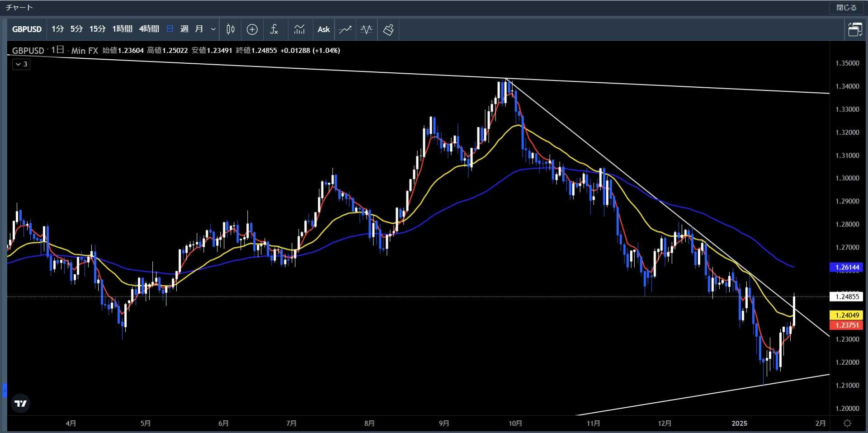The width and height of the screenshot is (868, 433).
Task: Click the trend line arrow icon
Action: (345, 29)
